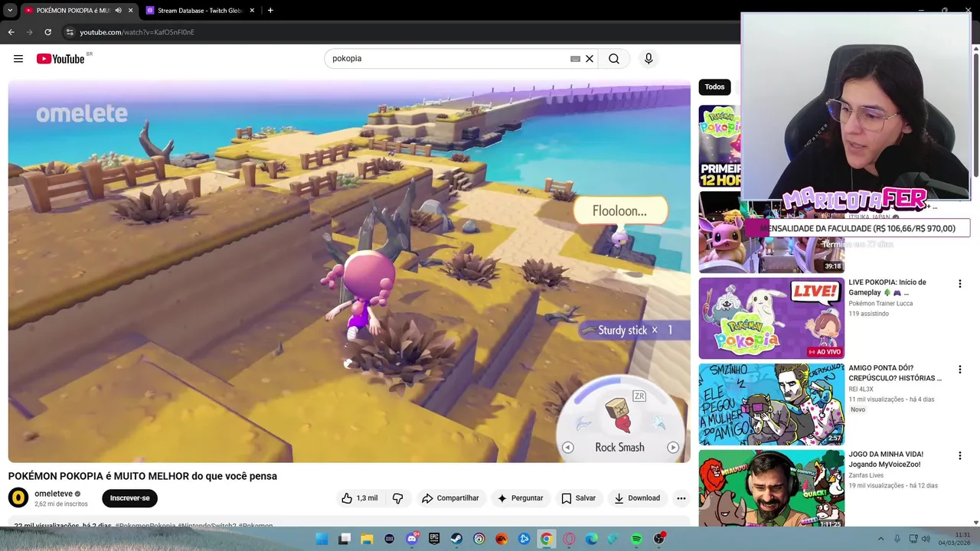Open the JOGO DA MINHA VIDA thumbnail

pyautogui.click(x=771, y=488)
